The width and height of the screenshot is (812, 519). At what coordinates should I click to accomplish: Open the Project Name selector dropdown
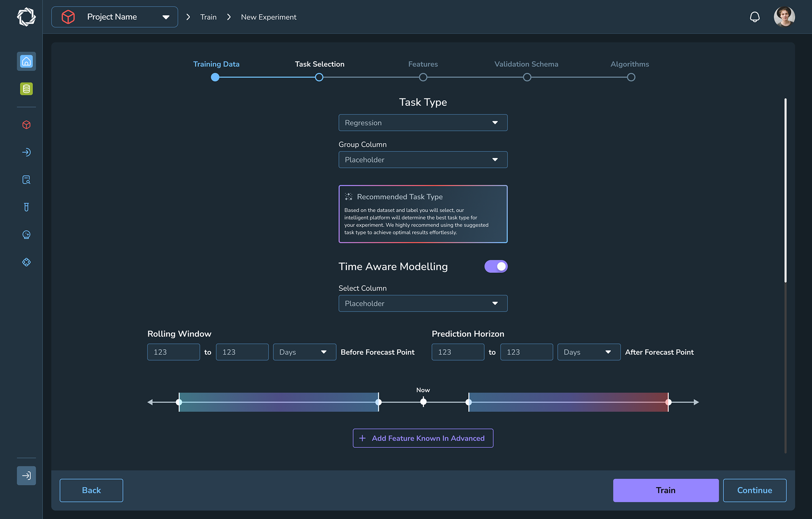115,17
